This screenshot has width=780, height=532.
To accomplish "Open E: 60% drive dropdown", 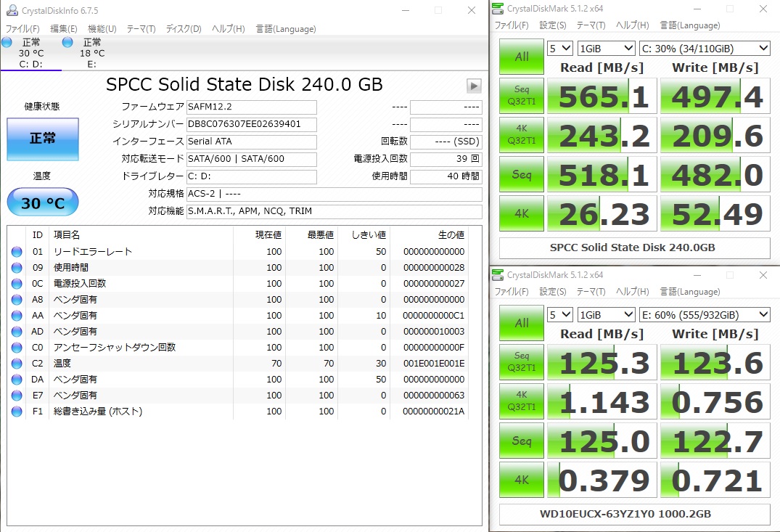I will 705,314.
